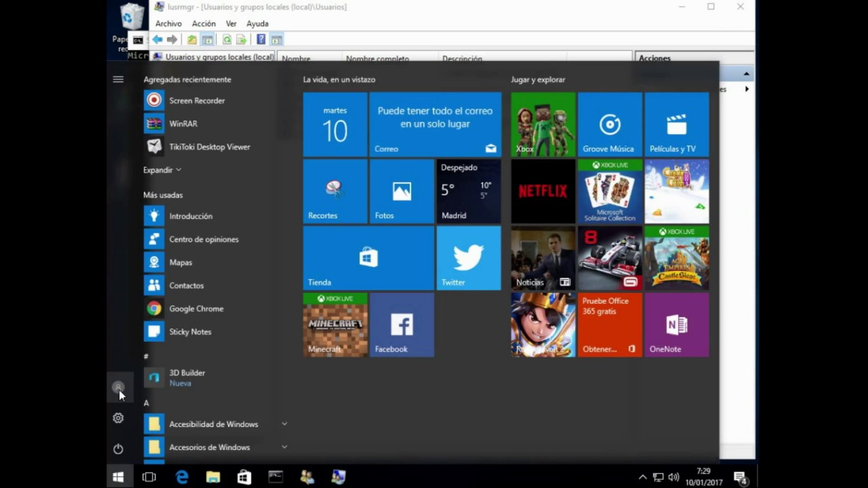Open the Groove Música tile

610,125
